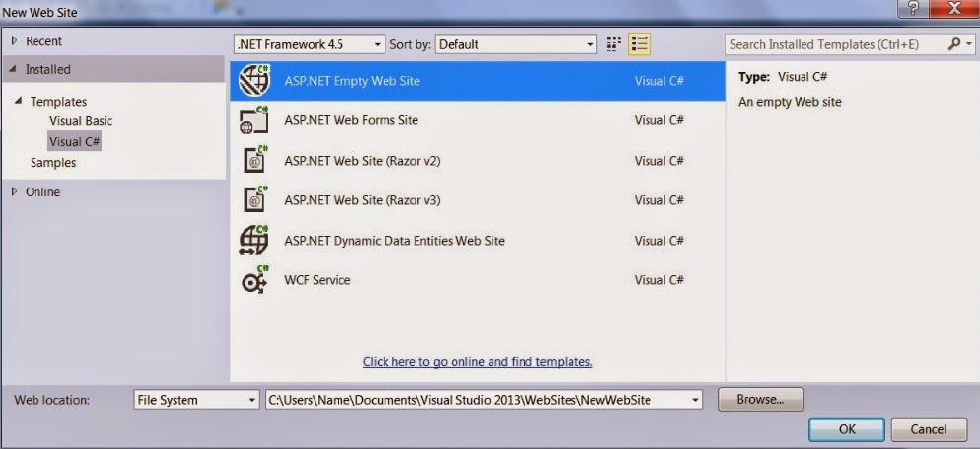Click the Online label
The height and width of the screenshot is (449, 980).
coord(42,192)
